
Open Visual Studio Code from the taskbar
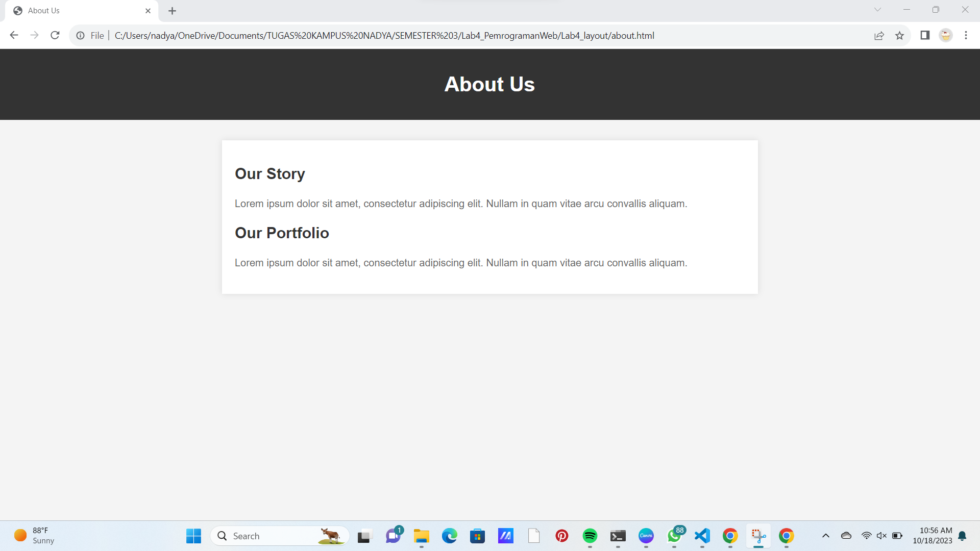pyautogui.click(x=702, y=536)
